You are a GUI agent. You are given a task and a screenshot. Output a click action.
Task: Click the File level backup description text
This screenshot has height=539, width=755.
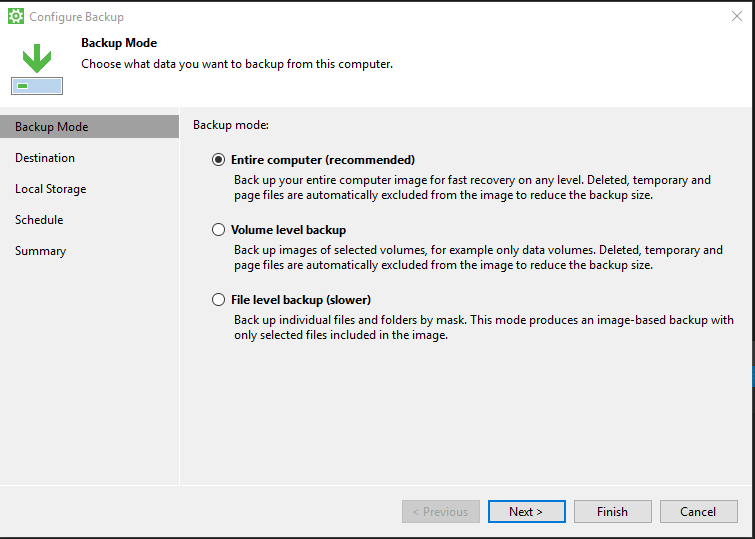click(483, 328)
